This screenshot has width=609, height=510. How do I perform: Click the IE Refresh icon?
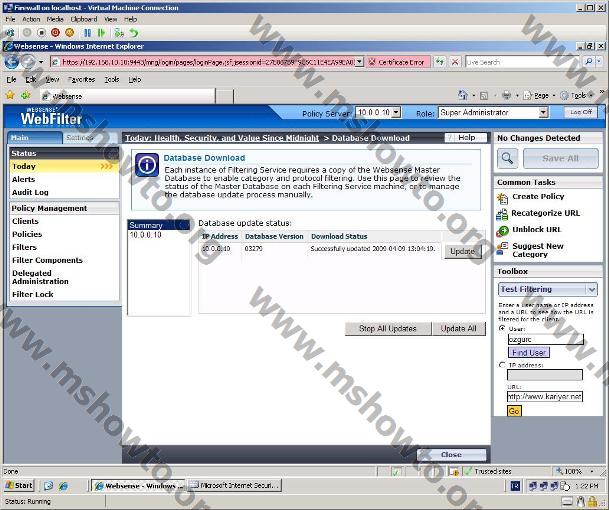(x=440, y=61)
